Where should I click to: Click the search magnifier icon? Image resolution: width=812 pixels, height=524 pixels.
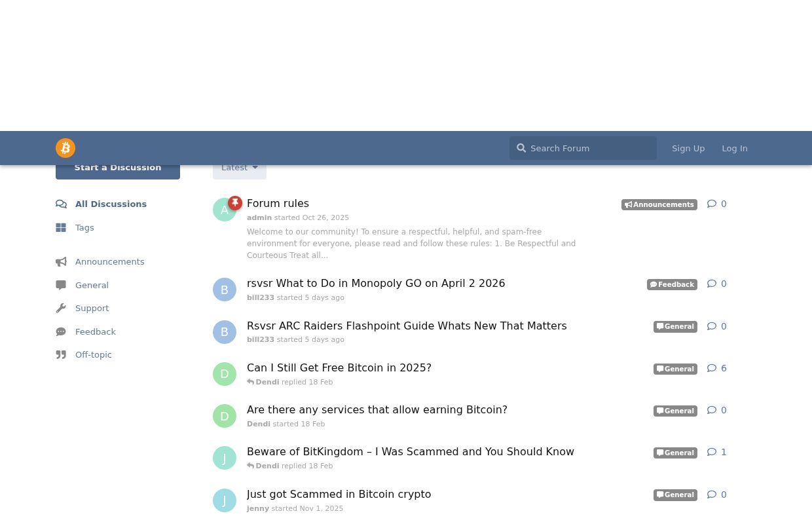(x=521, y=148)
